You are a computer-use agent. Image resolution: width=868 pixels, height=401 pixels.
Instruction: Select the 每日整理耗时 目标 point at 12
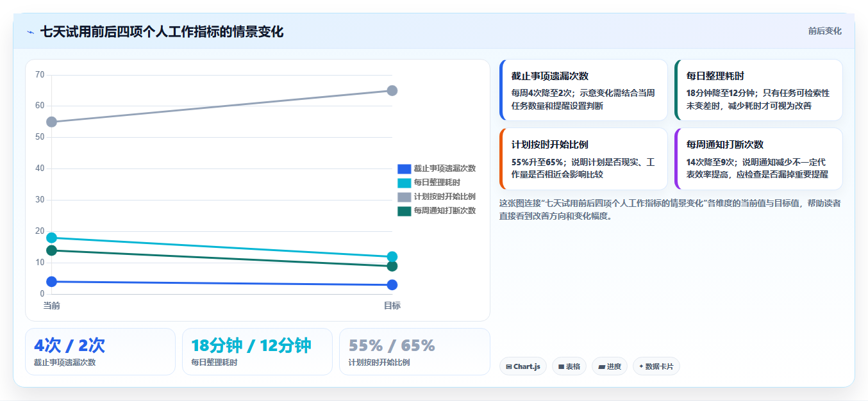(x=392, y=257)
